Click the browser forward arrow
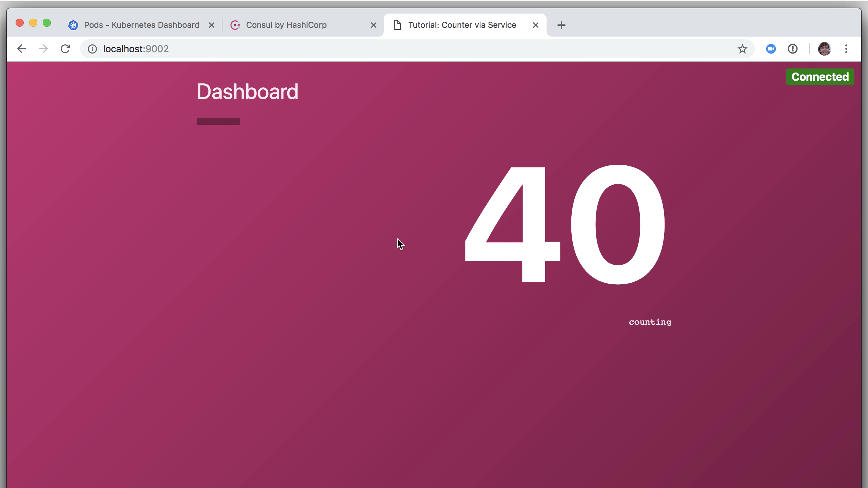 [x=43, y=49]
